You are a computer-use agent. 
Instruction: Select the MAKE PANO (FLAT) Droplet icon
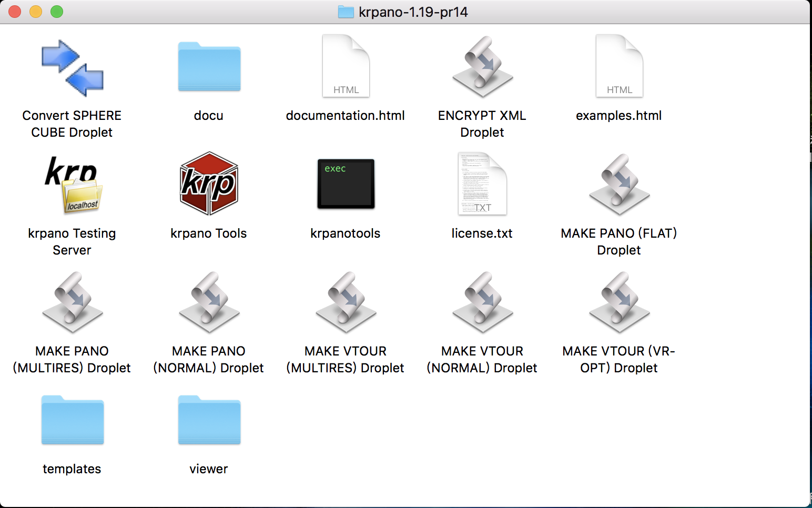(620, 184)
